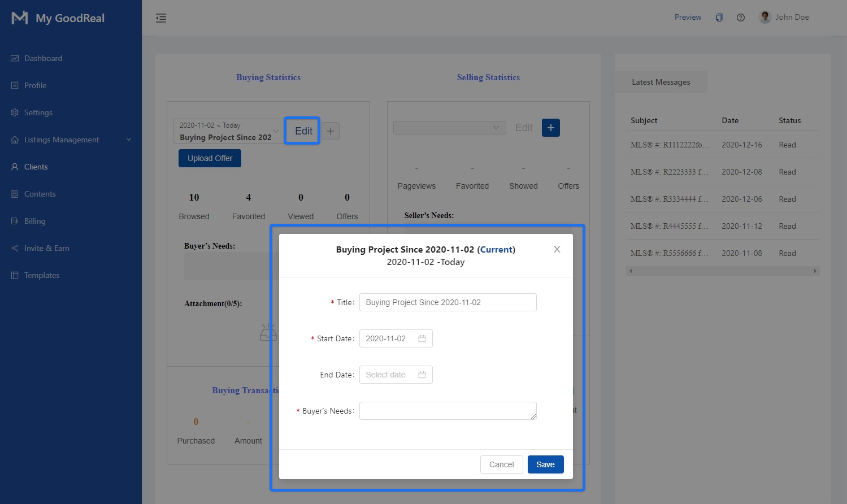Click the messages table horizontal scrollbar
Image resolution: width=847 pixels, height=504 pixels.
point(722,271)
